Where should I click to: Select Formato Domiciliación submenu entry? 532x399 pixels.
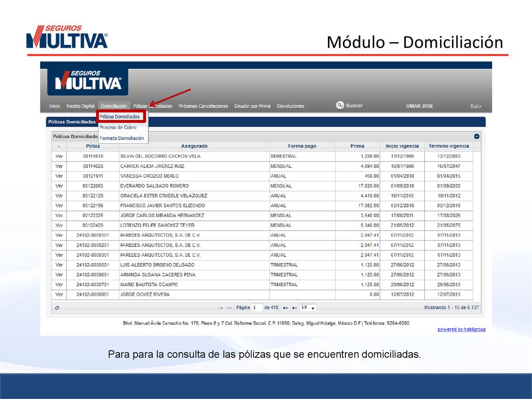[x=122, y=138]
